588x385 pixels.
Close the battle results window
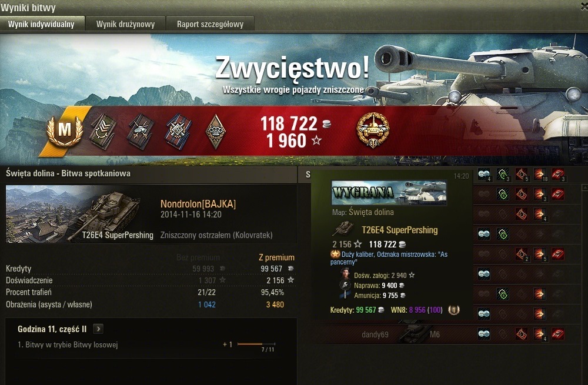[584, 6]
